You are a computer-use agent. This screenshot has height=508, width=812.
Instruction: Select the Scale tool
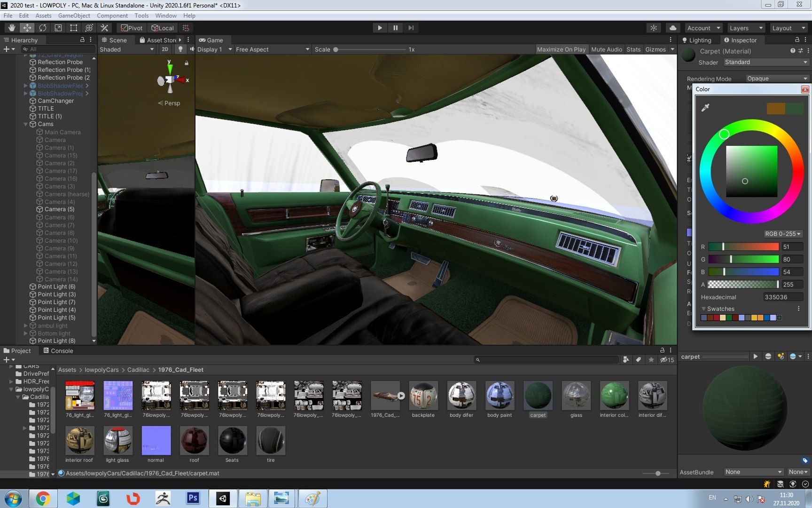pos(58,28)
